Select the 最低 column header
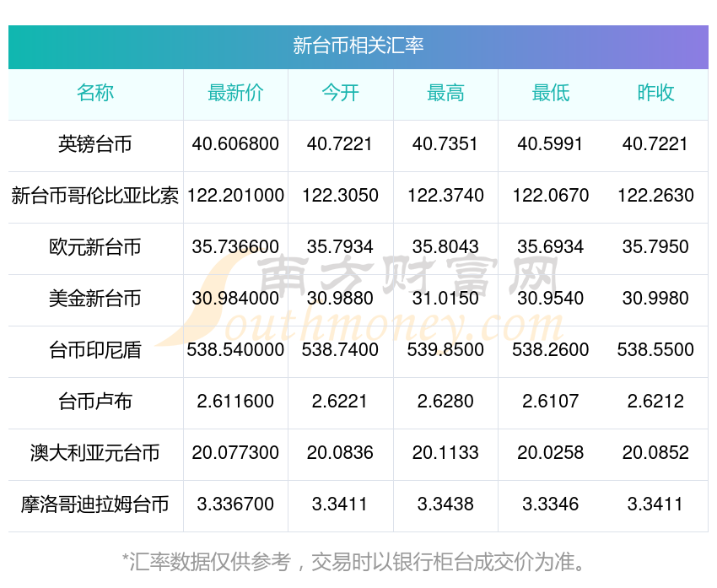The width and height of the screenshot is (717, 588). coord(550,93)
